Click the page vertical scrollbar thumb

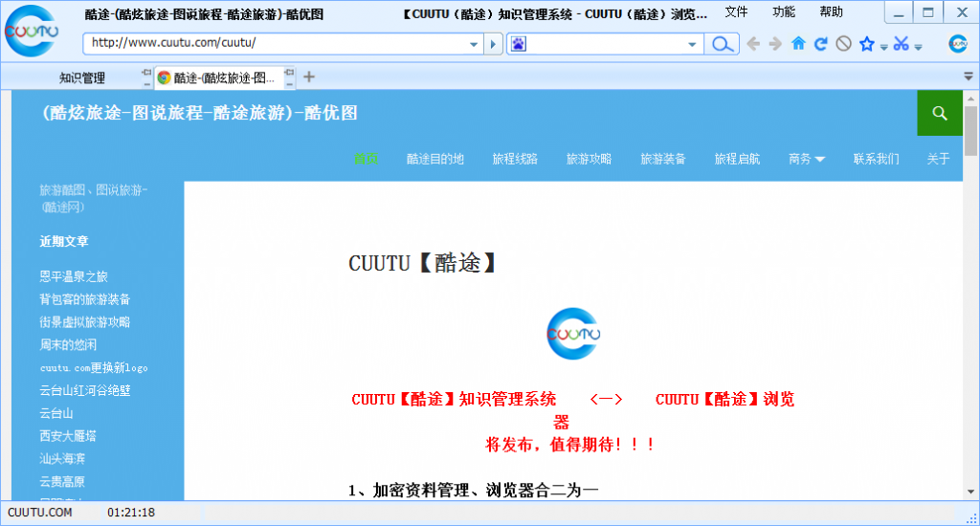point(970,131)
